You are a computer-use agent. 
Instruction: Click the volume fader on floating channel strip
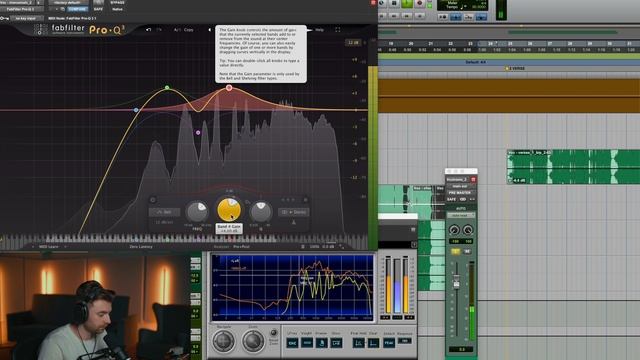[x=456, y=282]
